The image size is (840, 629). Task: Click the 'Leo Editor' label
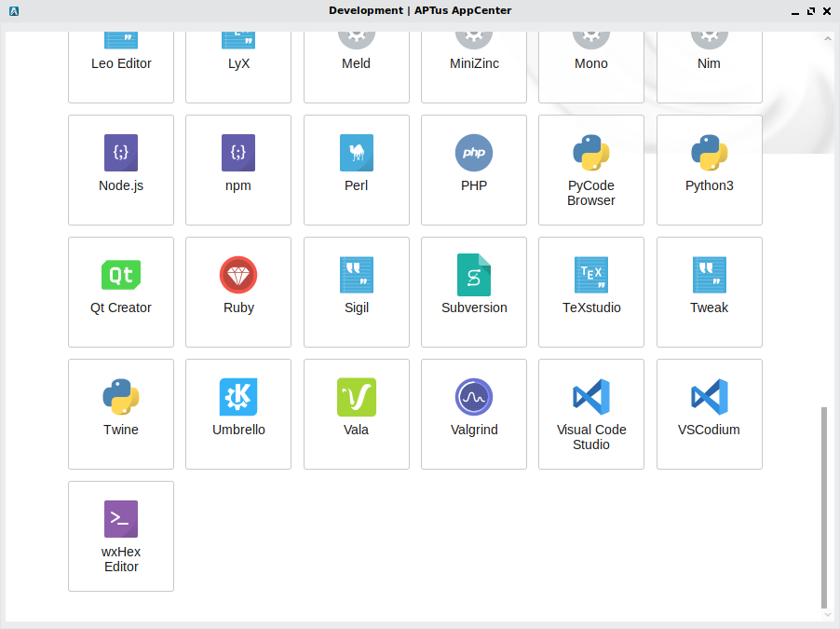121,63
